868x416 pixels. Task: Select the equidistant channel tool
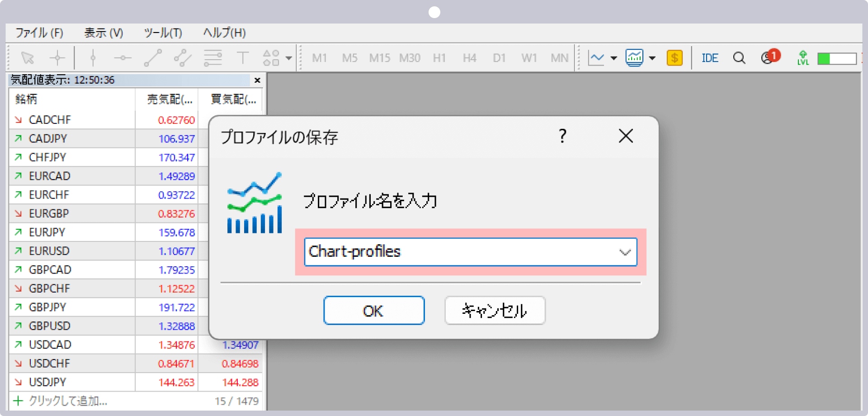183,58
